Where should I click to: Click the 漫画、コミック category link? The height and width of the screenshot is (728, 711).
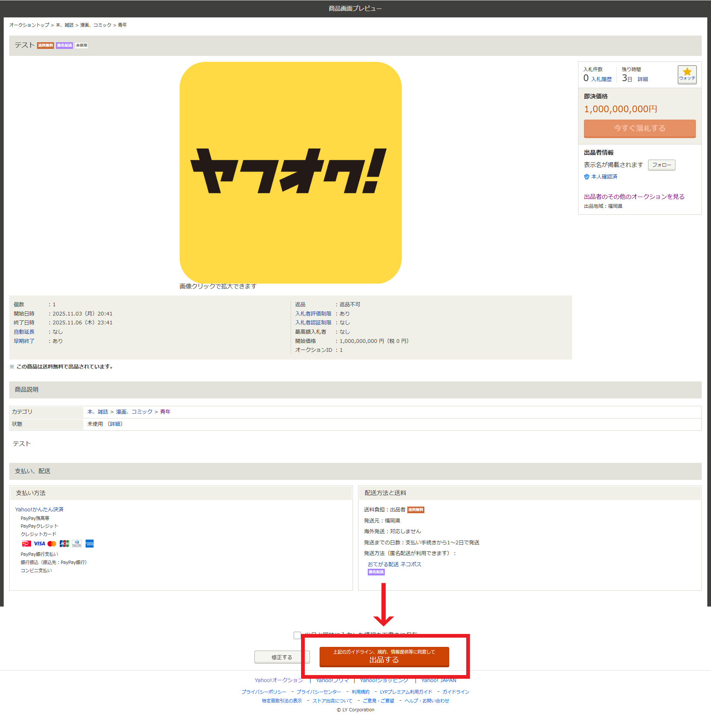pos(134,412)
